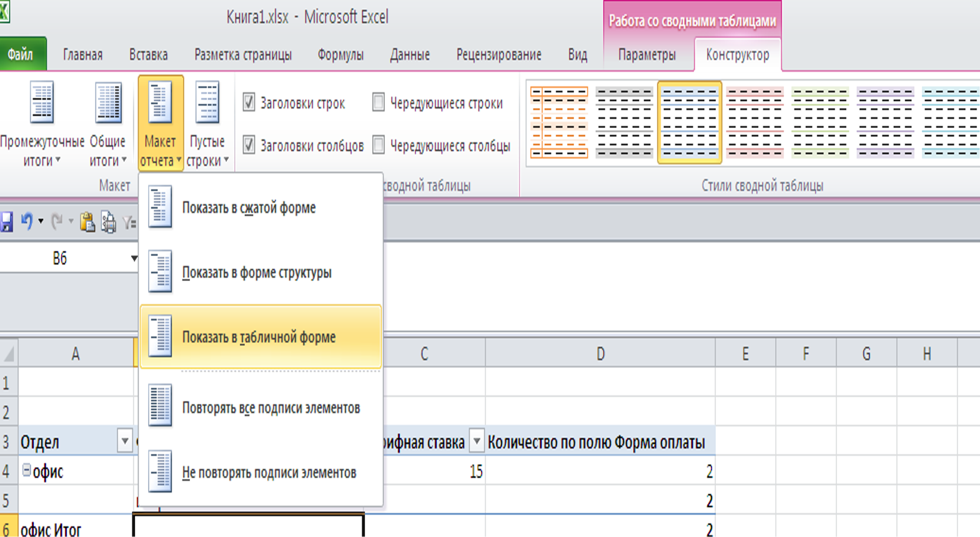Apply the orange pivot table style

[x=559, y=122]
